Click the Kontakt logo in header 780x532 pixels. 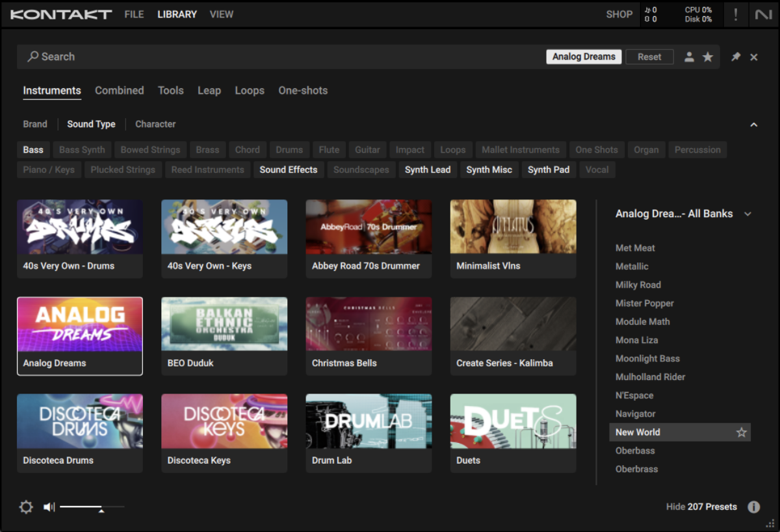(x=61, y=14)
